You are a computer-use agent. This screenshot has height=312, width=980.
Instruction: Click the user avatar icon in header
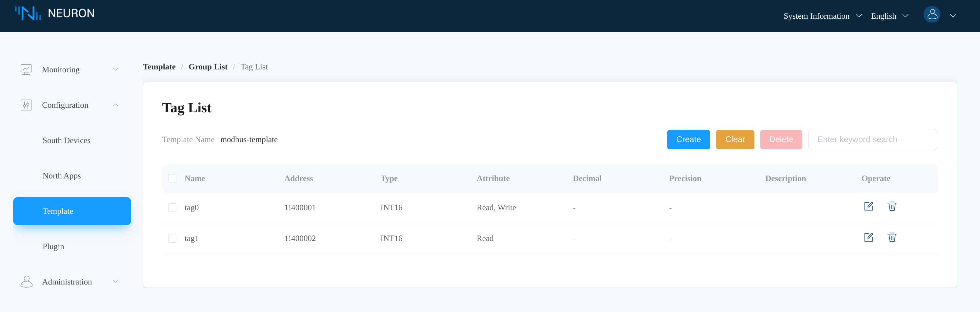tap(932, 15)
